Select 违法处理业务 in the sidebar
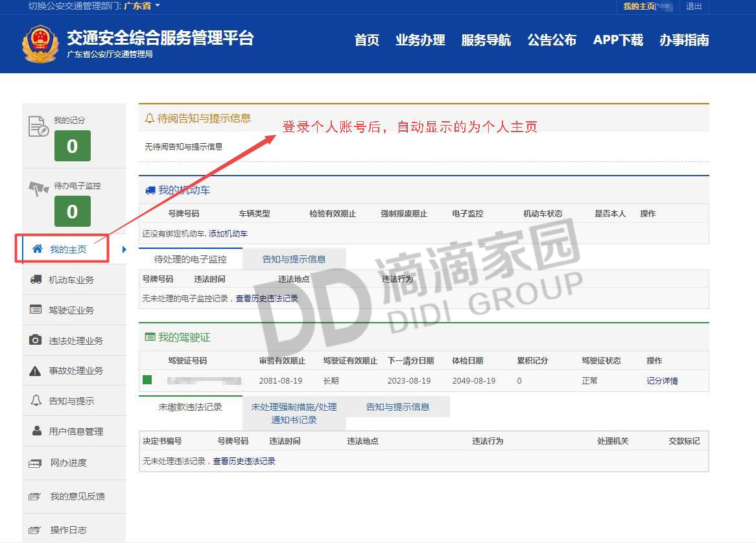Viewport: 756px width, 543px height. [x=75, y=340]
